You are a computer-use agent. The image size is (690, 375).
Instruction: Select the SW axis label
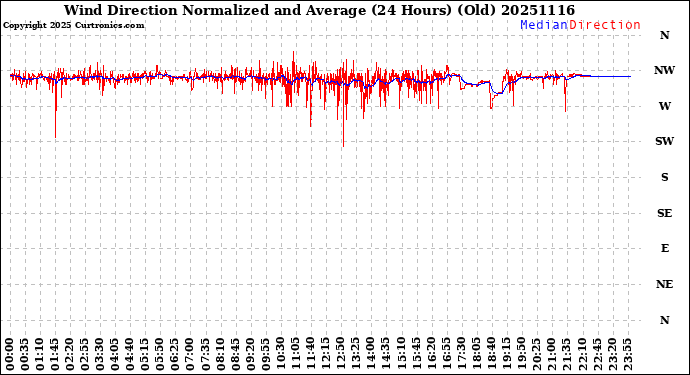[x=664, y=141]
